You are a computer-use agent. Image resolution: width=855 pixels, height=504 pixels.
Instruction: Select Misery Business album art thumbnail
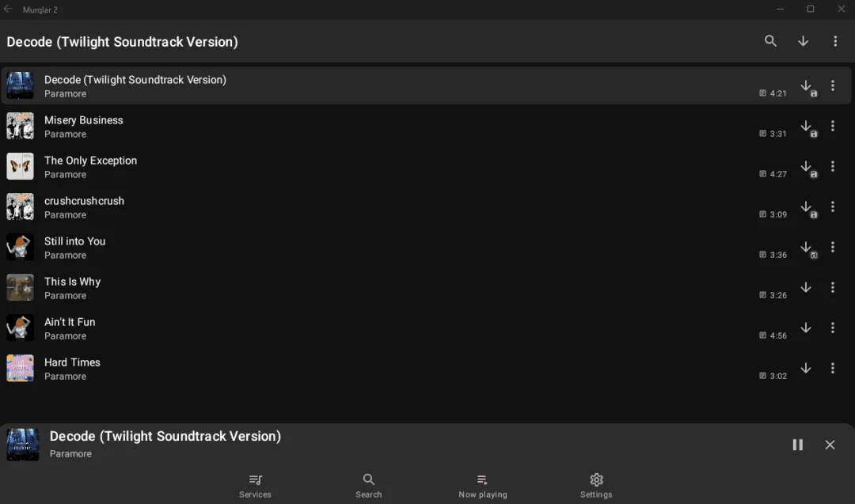coord(20,126)
